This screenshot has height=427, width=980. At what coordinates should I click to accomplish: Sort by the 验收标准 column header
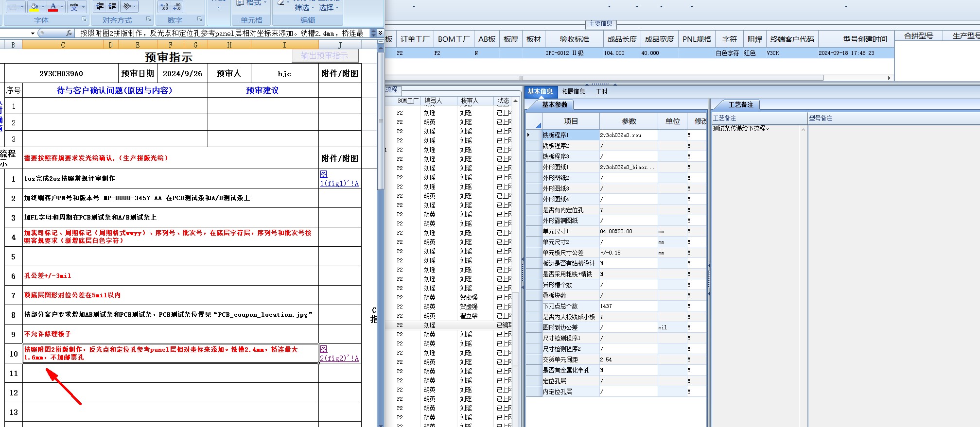pyautogui.click(x=574, y=39)
